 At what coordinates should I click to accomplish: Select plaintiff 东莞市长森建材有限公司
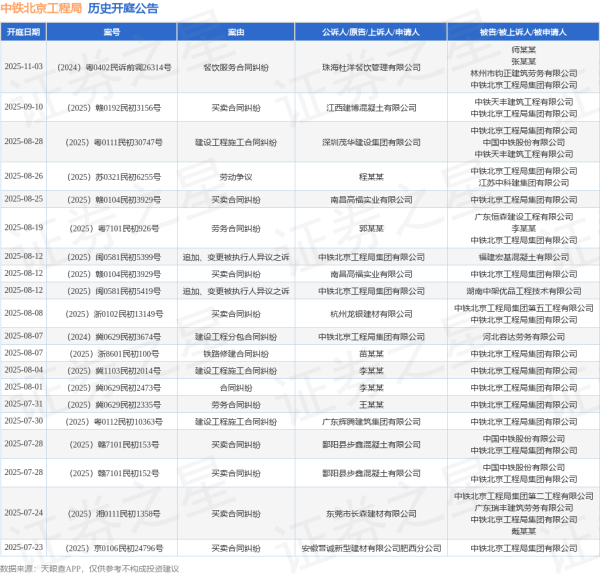click(371, 513)
